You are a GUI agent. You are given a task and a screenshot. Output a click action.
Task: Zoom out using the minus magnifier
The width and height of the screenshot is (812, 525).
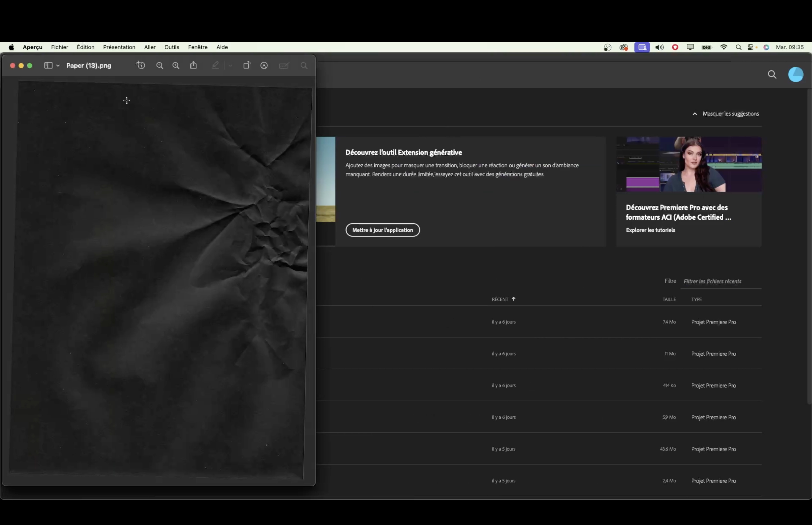[160, 65]
